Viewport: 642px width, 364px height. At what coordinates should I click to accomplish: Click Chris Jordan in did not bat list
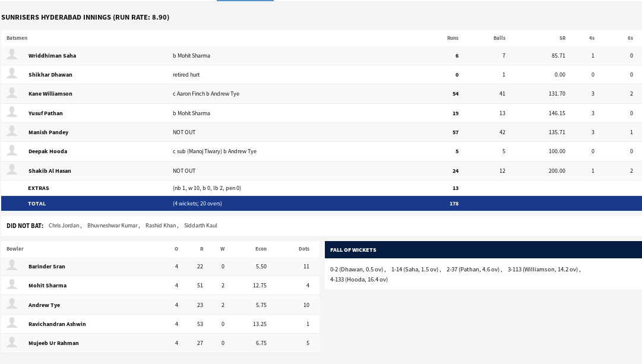pyautogui.click(x=64, y=226)
